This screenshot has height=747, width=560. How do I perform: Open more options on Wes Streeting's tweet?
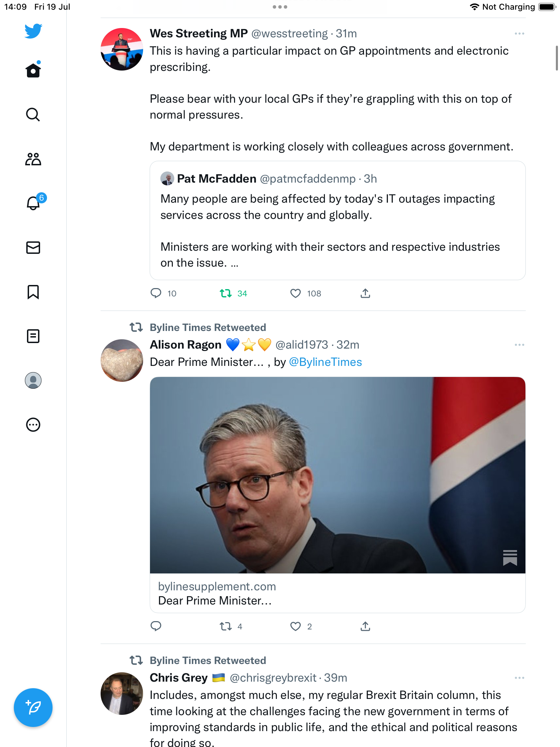pyautogui.click(x=519, y=34)
